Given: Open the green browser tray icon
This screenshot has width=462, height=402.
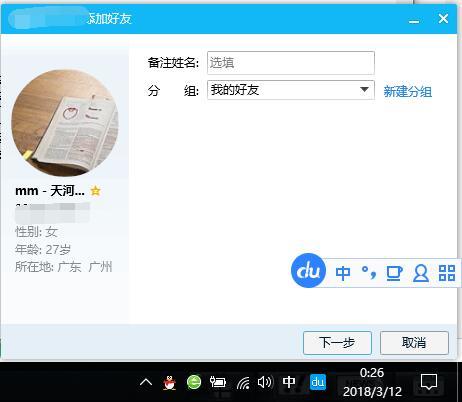Looking at the screenshot, I should (194, 382).
